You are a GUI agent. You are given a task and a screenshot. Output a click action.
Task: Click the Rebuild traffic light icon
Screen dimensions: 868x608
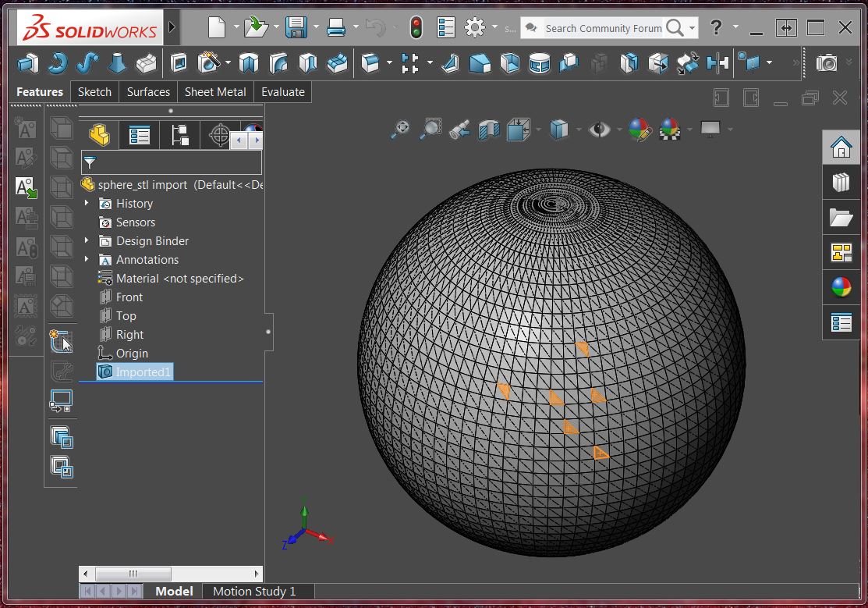tap(416, 28)
